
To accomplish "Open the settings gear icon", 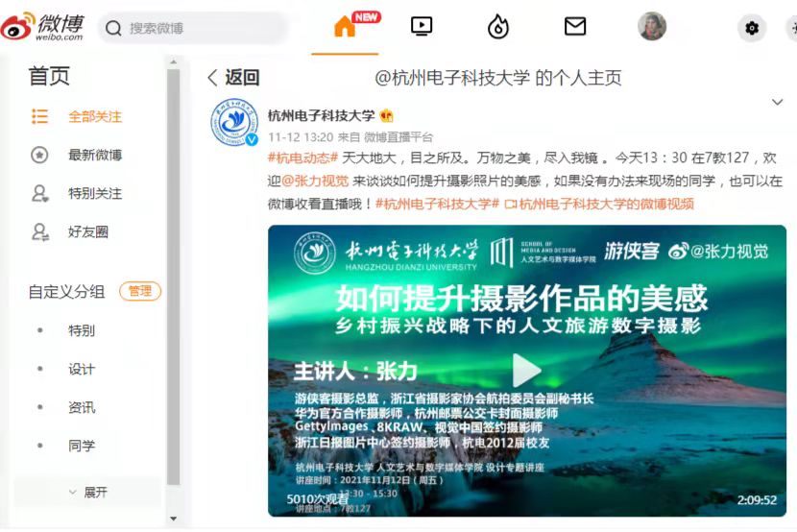I will (752, 28).
